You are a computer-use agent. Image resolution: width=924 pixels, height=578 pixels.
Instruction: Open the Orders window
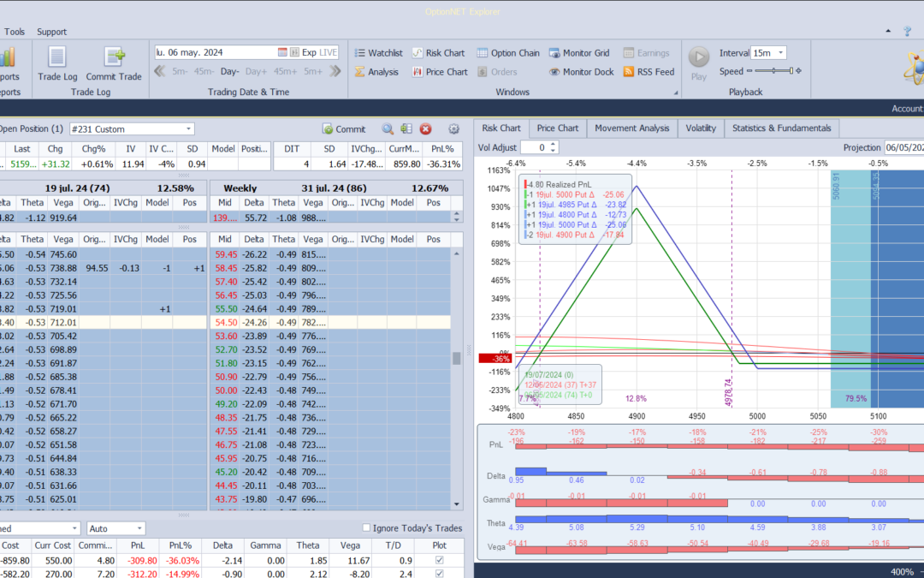[x=497, y=72]
